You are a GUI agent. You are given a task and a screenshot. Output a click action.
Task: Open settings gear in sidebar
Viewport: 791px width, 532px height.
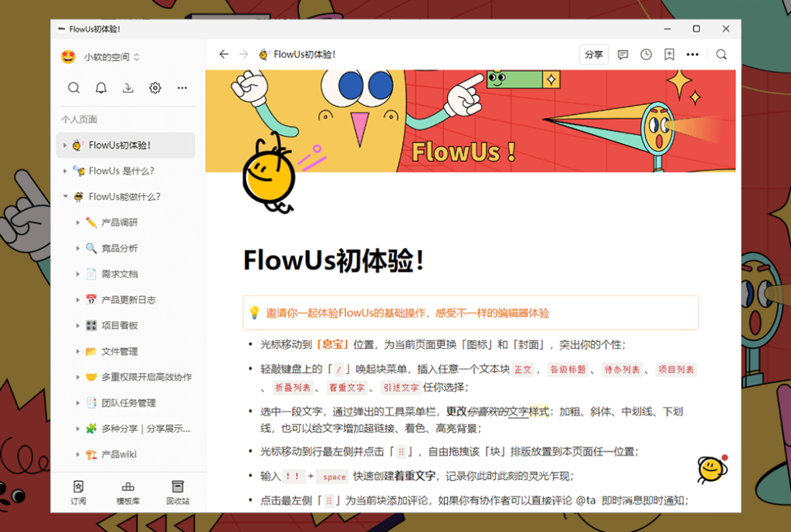coord(154,88)
